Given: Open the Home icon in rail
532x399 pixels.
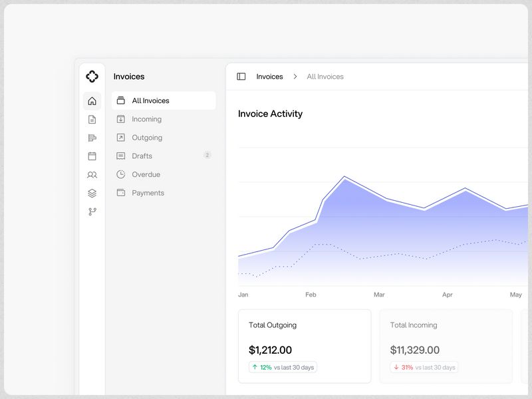Looking at the screenshot, I should pyautogui.click(x=92, y=101).
